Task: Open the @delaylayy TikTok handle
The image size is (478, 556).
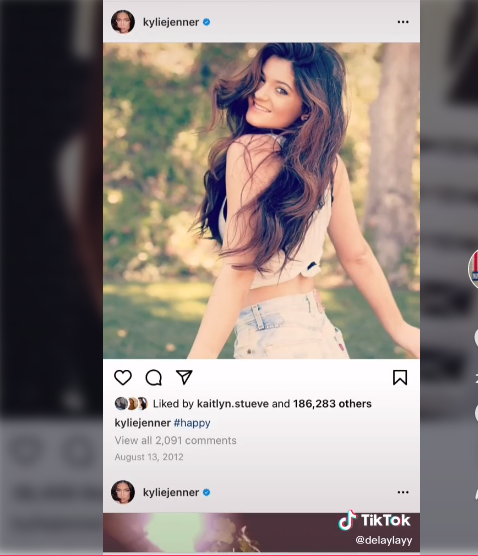Action: tap(384, 540)
